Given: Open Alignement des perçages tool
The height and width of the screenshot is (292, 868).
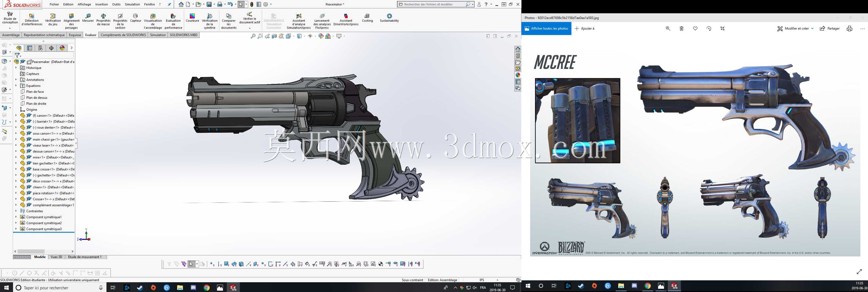Looking at the screenshot, I should pos(71,21).
